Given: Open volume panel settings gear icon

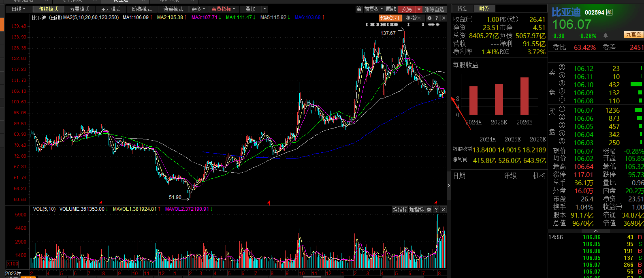Looking at the screenshot, I should [429, 210].
